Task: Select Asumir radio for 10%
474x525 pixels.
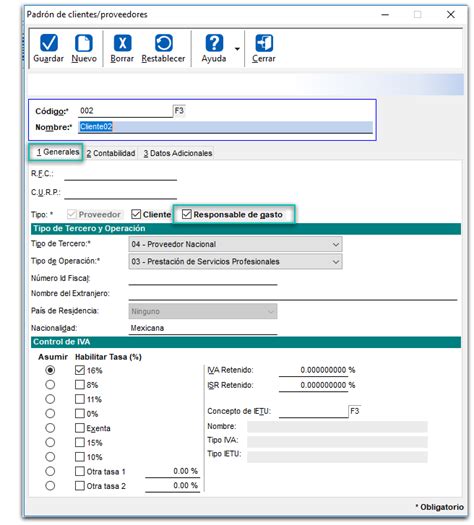Action: click(50, 457)
